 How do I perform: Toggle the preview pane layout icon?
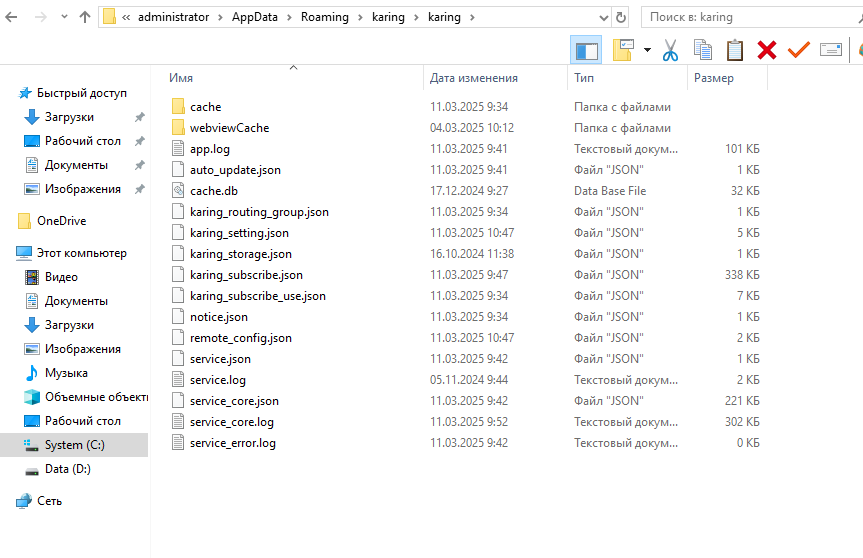586,51
